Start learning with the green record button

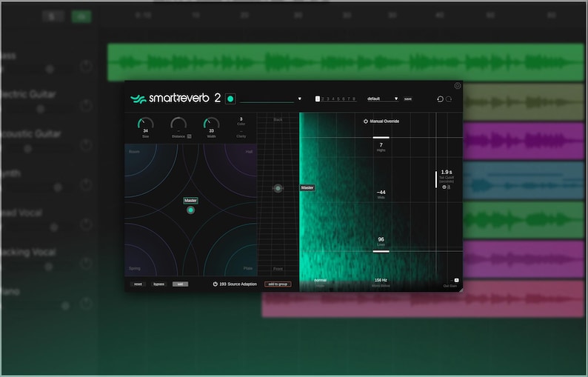(x=230, y=99)
